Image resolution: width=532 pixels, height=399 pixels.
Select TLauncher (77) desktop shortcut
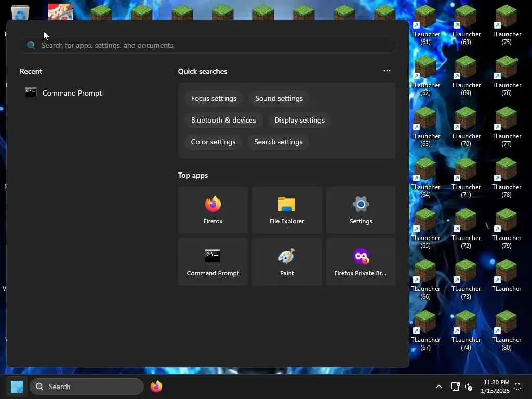pos(506,127)
